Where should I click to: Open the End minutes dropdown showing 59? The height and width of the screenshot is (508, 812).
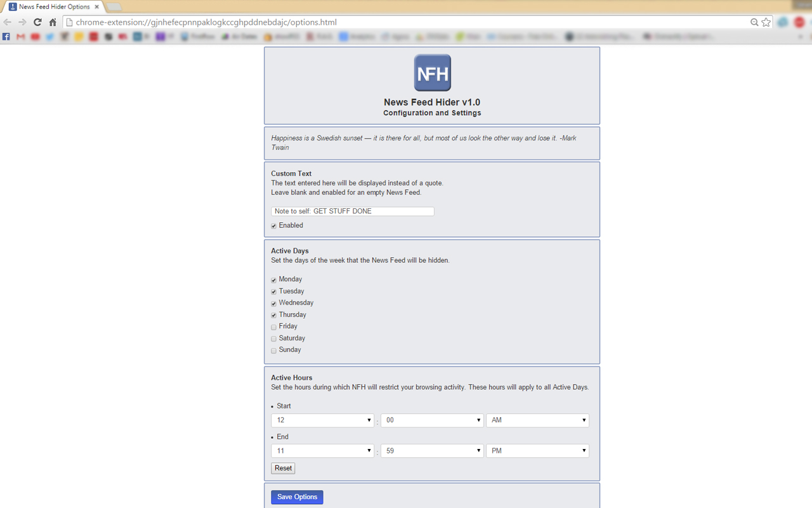tap(432, 450)
